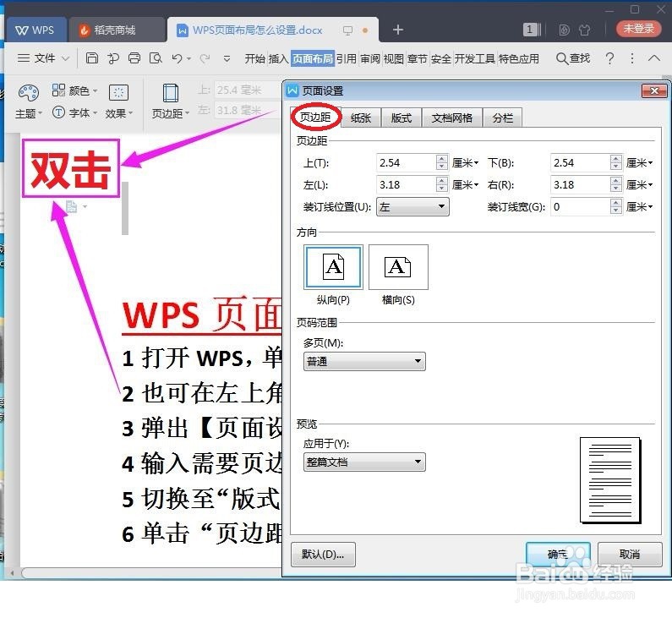This screenshot has height=618, width=672.
Task: Adjust the 下(B) margin stepper arrows
Action: tap(616, 163)
